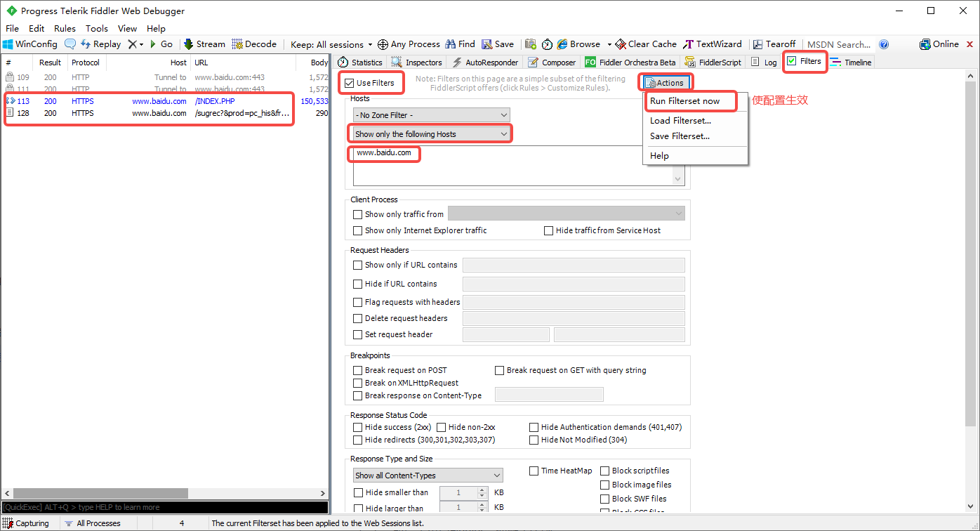
Task: Open the Statistics tab
Action: tap(359, 63)
